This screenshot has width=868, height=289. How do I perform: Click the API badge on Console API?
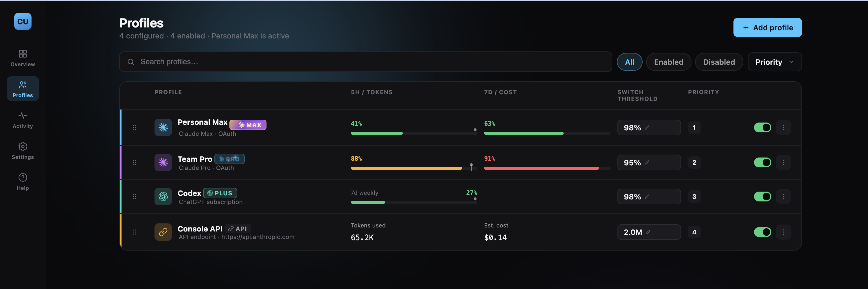(x=238, y=229)
